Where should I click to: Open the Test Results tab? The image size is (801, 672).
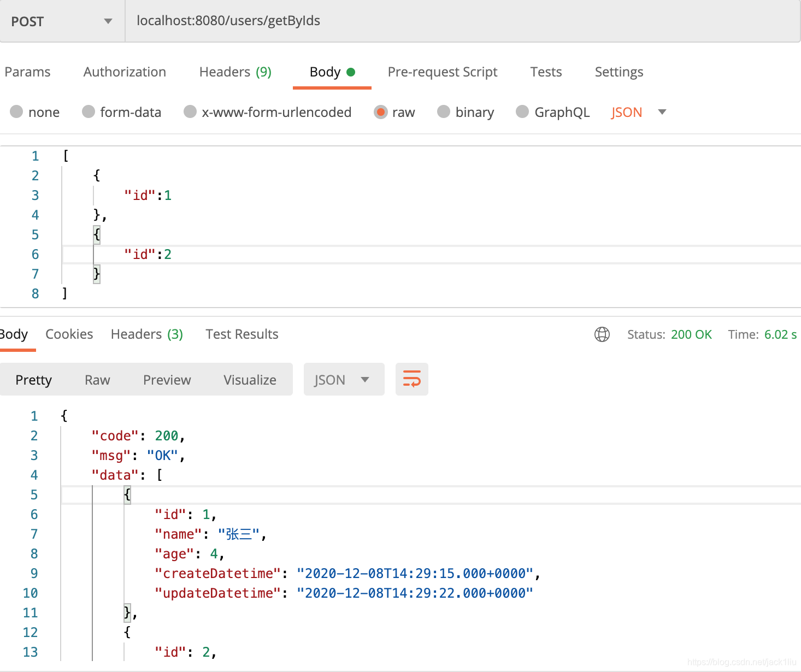[x=242, y=334]
